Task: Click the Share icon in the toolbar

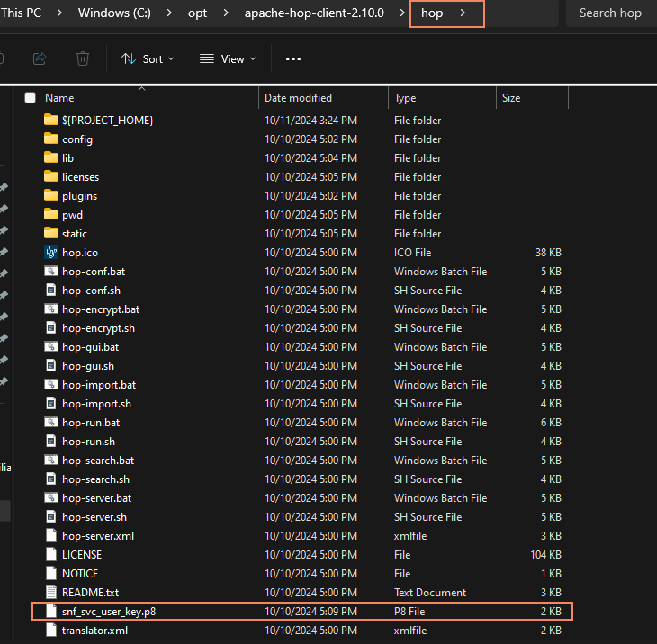Action: (x=40, y=58)
